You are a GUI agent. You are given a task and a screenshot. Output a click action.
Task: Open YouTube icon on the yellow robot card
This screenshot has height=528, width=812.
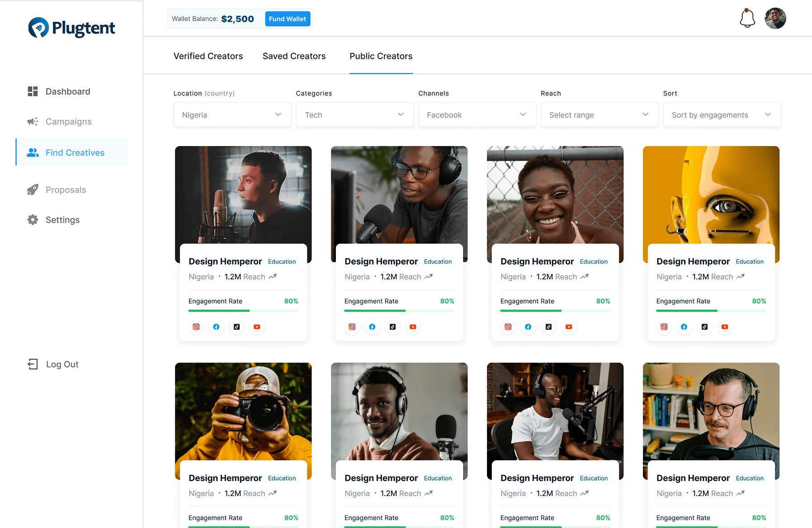click(x=725, y=327)
